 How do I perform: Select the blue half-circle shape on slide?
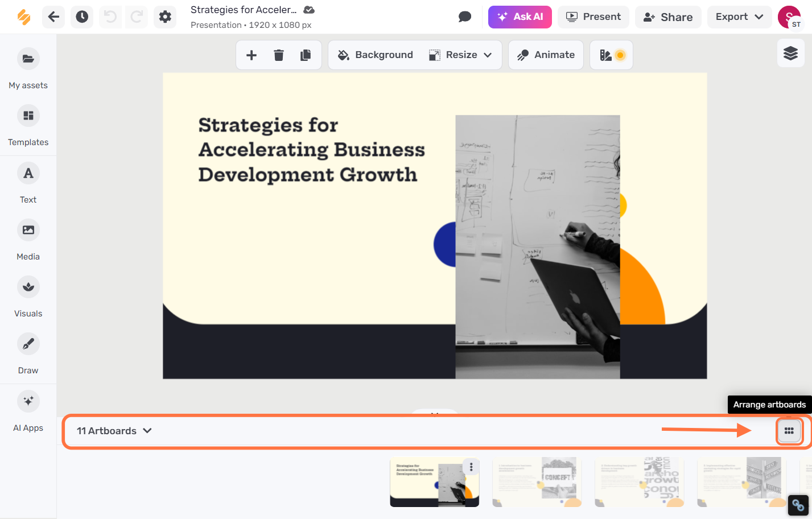pos(444,245)
